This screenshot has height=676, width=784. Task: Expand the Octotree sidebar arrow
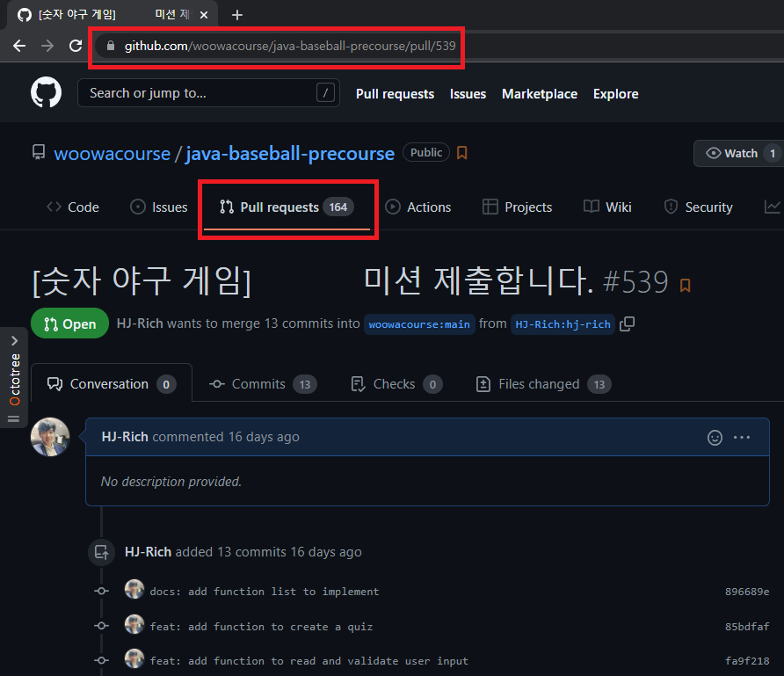pyautogui.click(x=14, y=340)
